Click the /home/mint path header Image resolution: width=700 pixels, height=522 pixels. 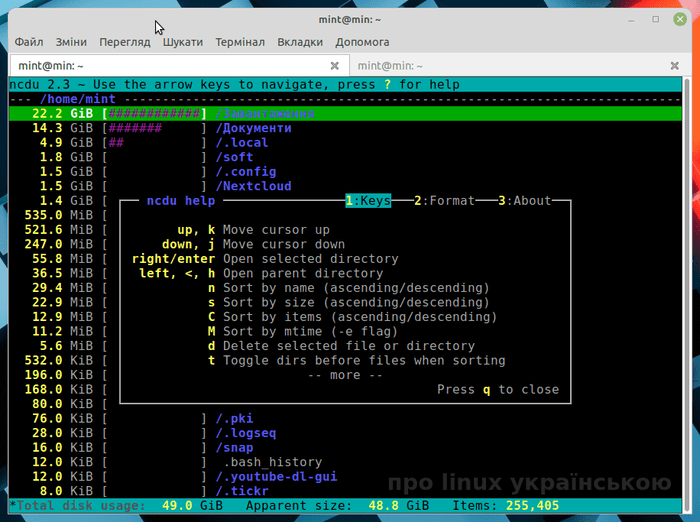coord(78,99)
